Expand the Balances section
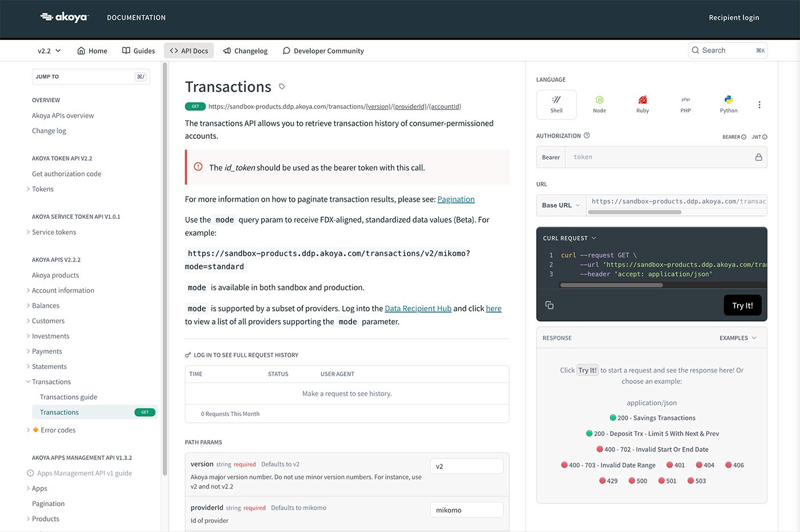 click(29, 306)
